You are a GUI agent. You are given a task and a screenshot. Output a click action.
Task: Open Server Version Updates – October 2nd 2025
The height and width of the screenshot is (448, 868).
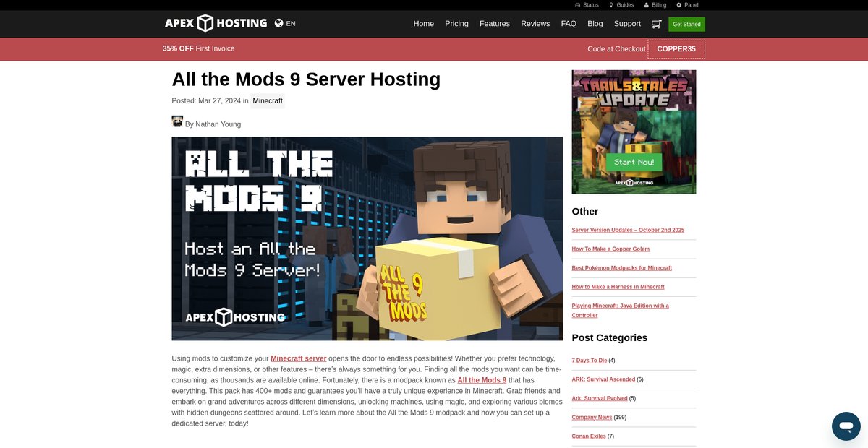pyautogui.click(x=628, y=230)
